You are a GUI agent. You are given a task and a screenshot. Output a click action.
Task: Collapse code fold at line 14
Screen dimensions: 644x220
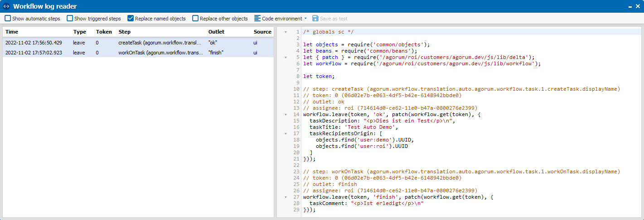tap(286, 115)
